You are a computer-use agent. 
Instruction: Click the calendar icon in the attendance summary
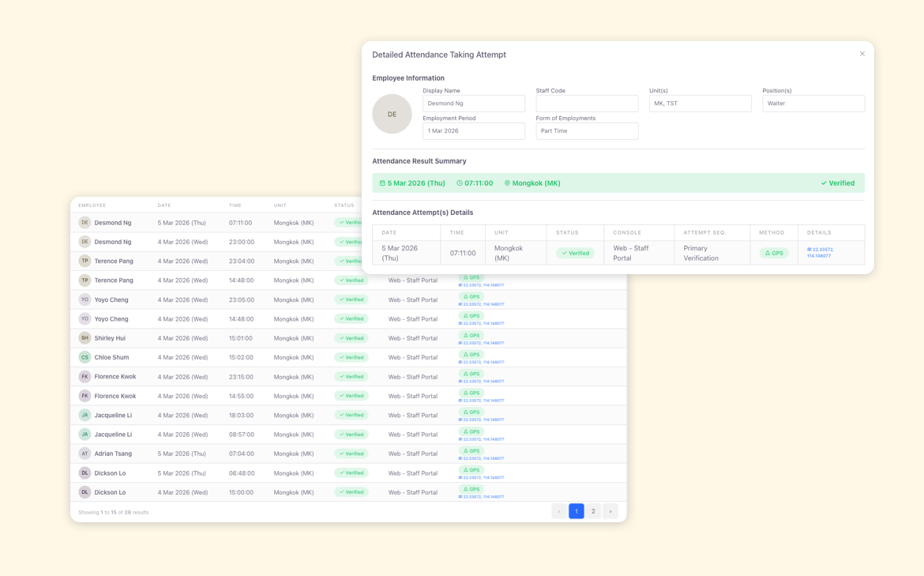[x=382, y=183]
